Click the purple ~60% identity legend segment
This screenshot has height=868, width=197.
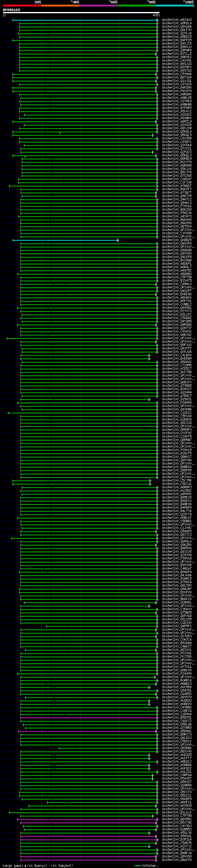(99, 6)
